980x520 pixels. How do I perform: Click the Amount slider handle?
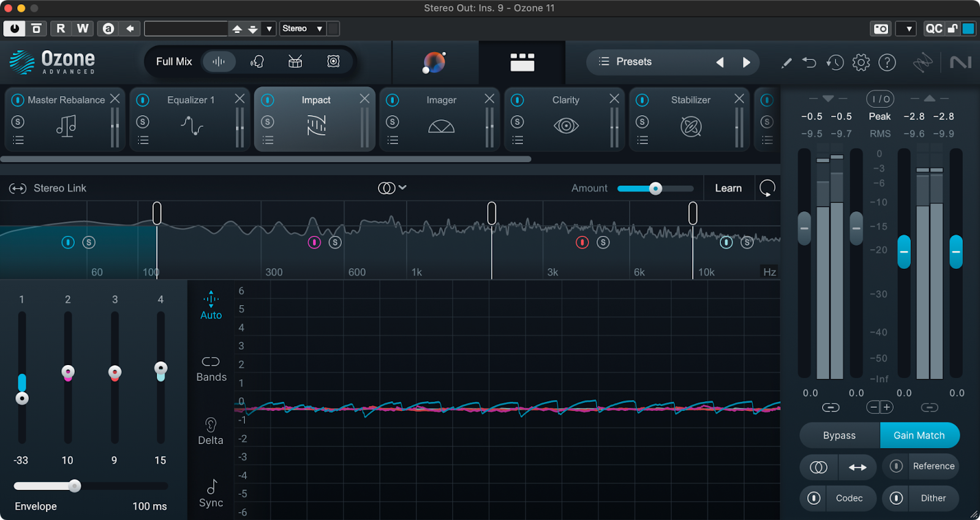coord(655,189)
